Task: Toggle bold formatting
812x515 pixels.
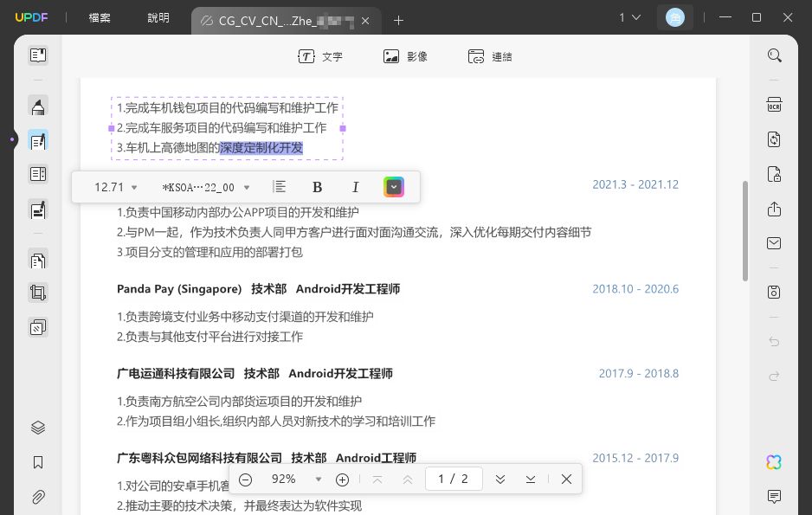Action: [x=318, y=187]
